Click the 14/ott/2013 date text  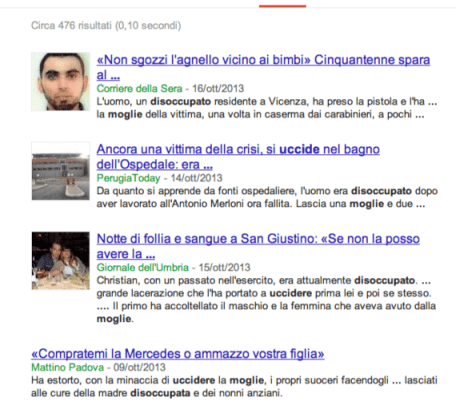[196, 178]
